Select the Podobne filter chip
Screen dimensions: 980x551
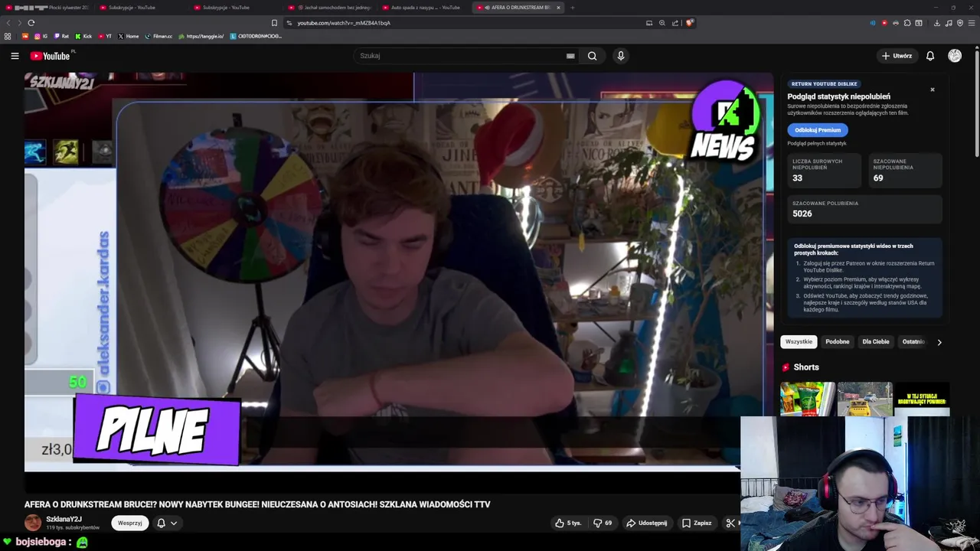[837, 341]
